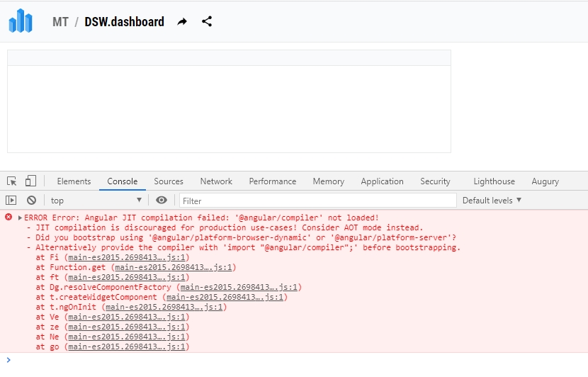
Task: Open source link on the Ne line
Action: [127, 337]
